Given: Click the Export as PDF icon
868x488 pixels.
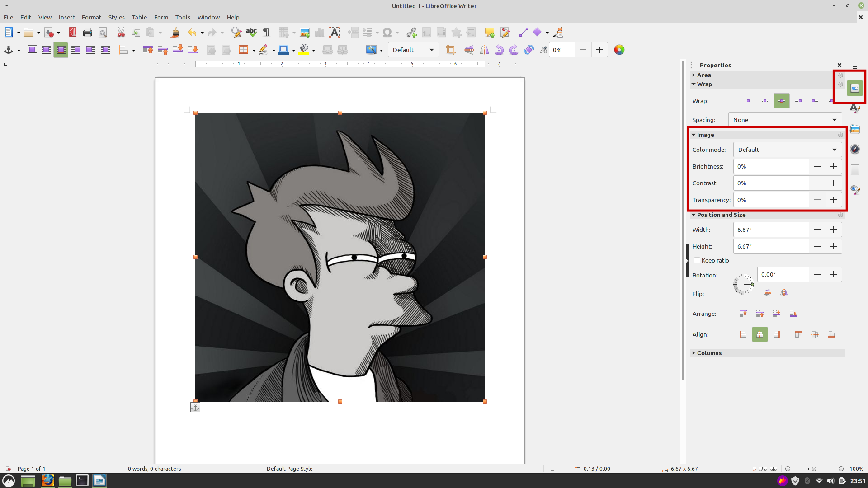Looking at the screenshot, I should [72, 33].
